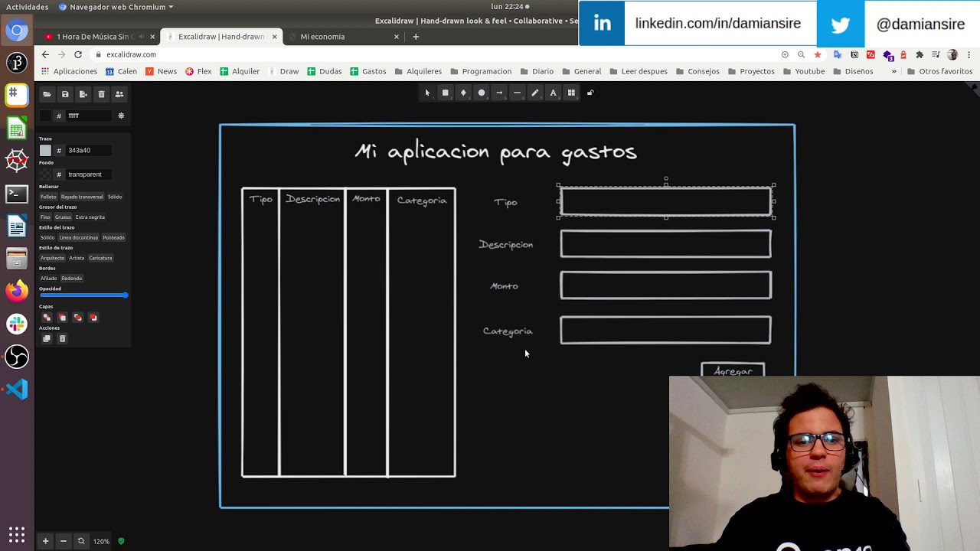Choose Punteado stroke style
980x551 pixels.
tap(113, 238)
